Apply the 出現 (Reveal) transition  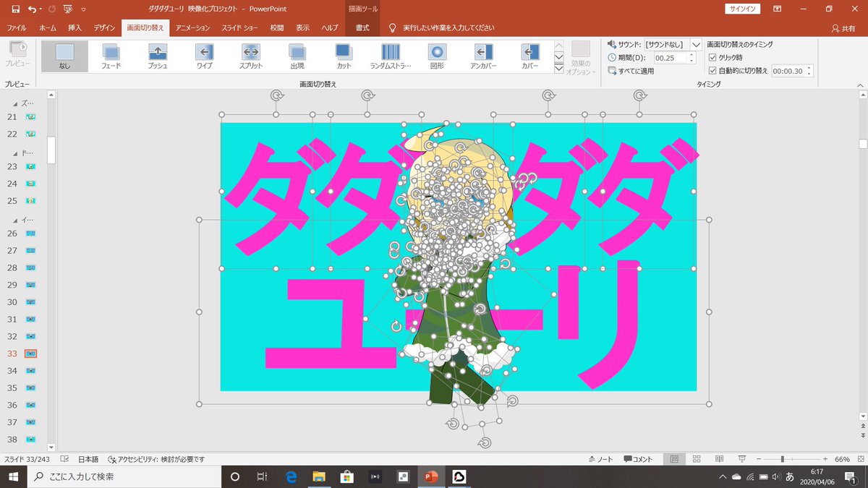(297, 56)
